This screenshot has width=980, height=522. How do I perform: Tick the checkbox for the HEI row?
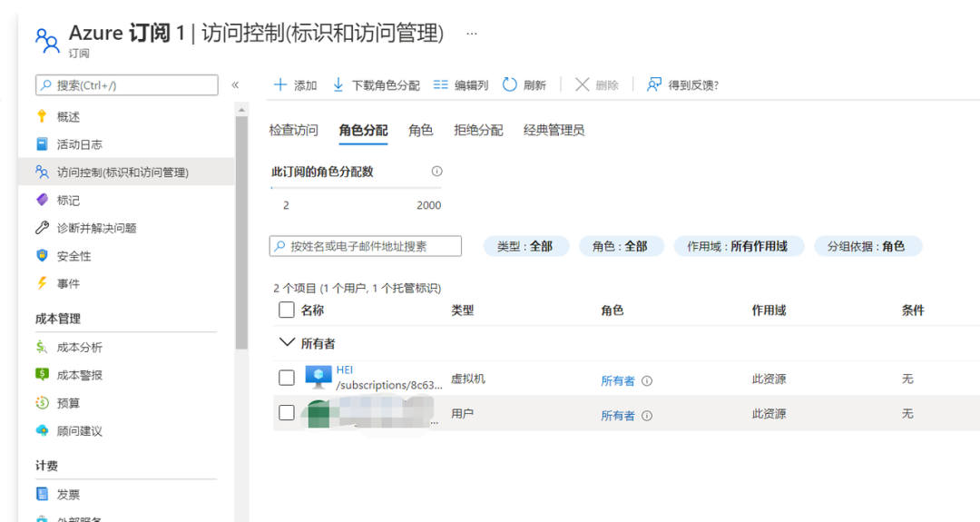pos(286,378)
